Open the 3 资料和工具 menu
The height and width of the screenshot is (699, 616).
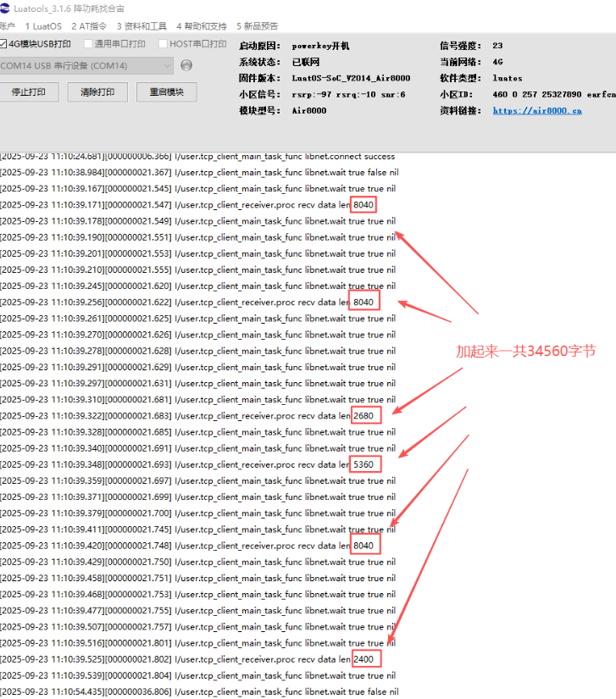coord(142,26)
